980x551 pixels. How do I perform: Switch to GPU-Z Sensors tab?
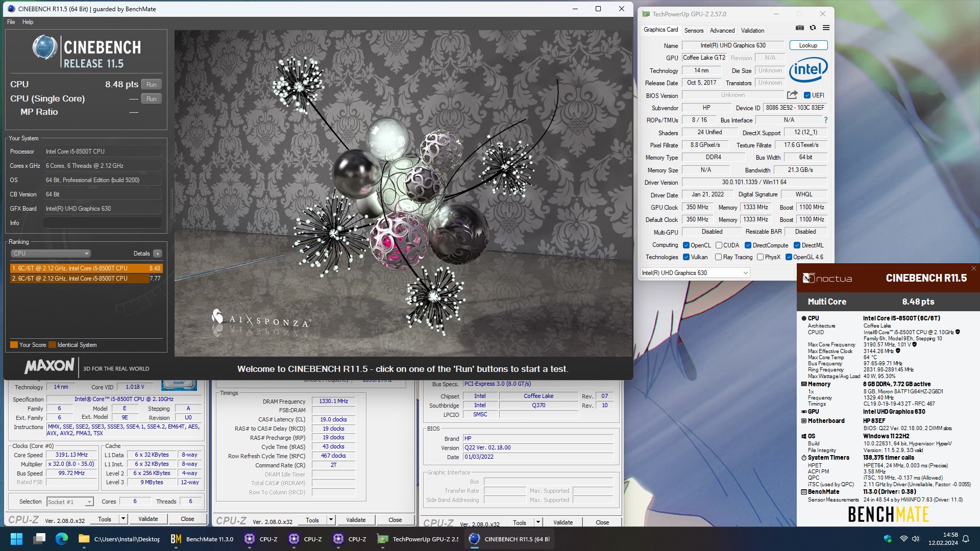point(694,31)
